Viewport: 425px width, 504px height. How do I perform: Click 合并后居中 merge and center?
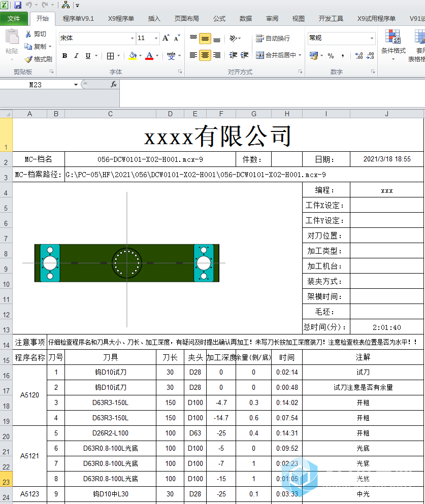[x=276, y=55]
